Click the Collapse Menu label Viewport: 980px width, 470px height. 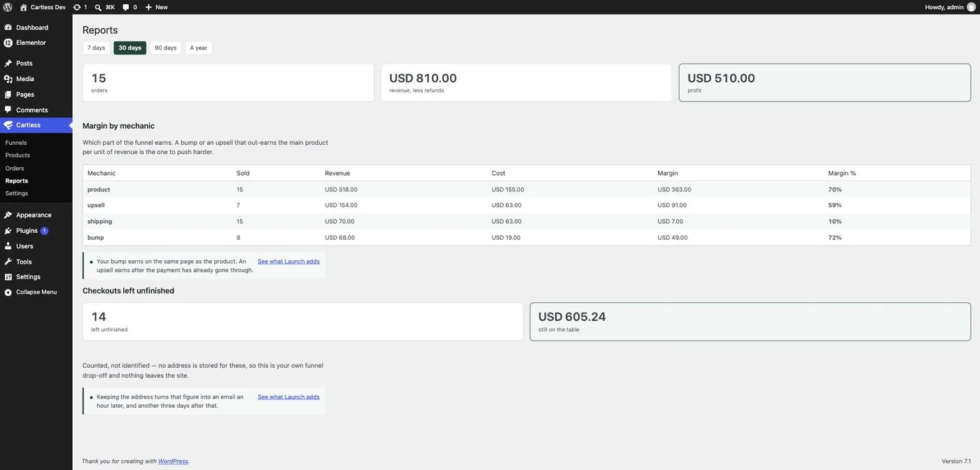click(x=36, y=292)
